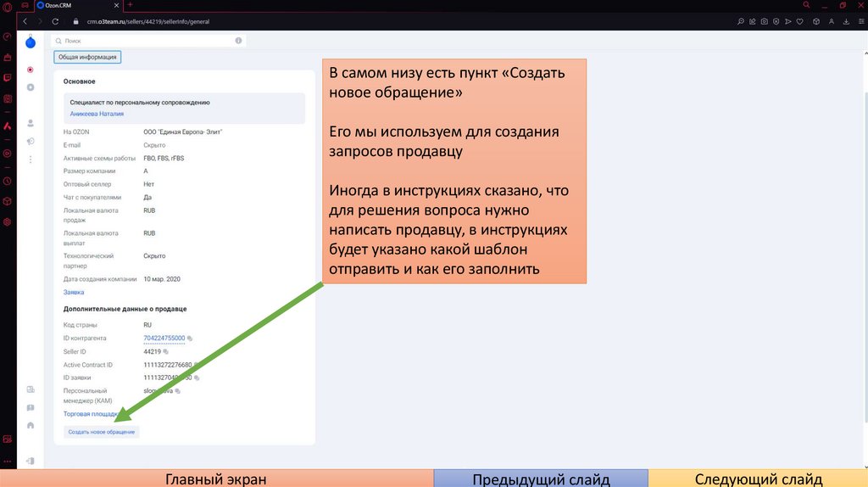Screen dimensions: 868x487
Task: Go to Главный экран
Action: pyautogui.click(x=216, y=479)
